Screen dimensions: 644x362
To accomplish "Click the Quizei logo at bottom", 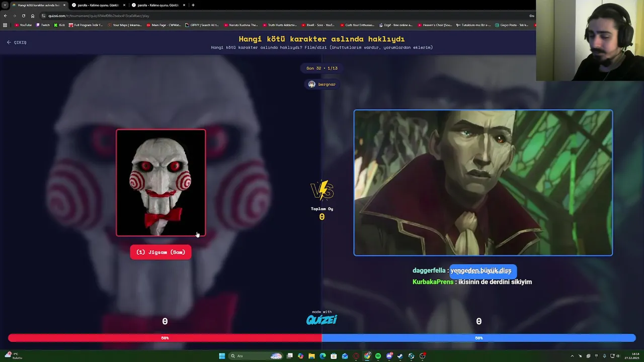I will click(321, 319).
